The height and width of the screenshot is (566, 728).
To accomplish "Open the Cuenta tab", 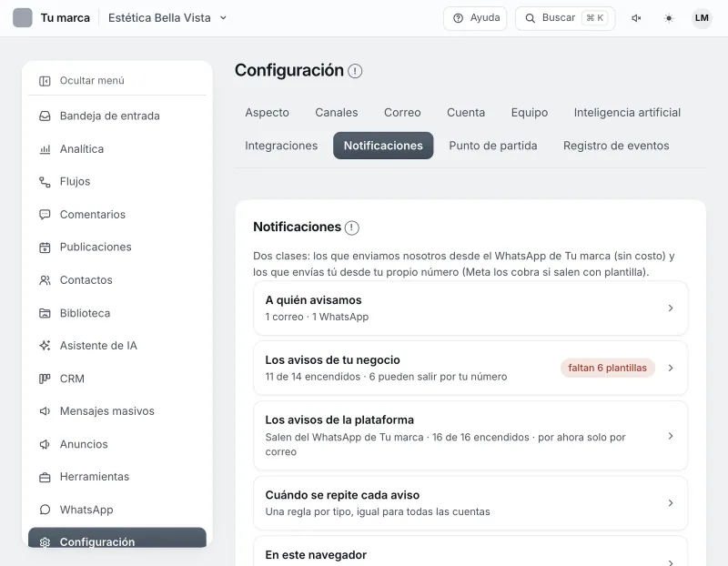I will click(x=466, y=113).
